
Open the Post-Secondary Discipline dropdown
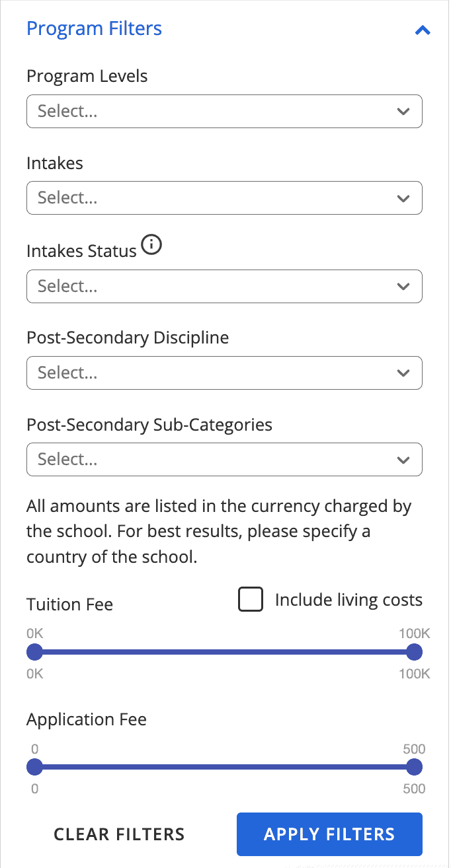pos(224,373)
